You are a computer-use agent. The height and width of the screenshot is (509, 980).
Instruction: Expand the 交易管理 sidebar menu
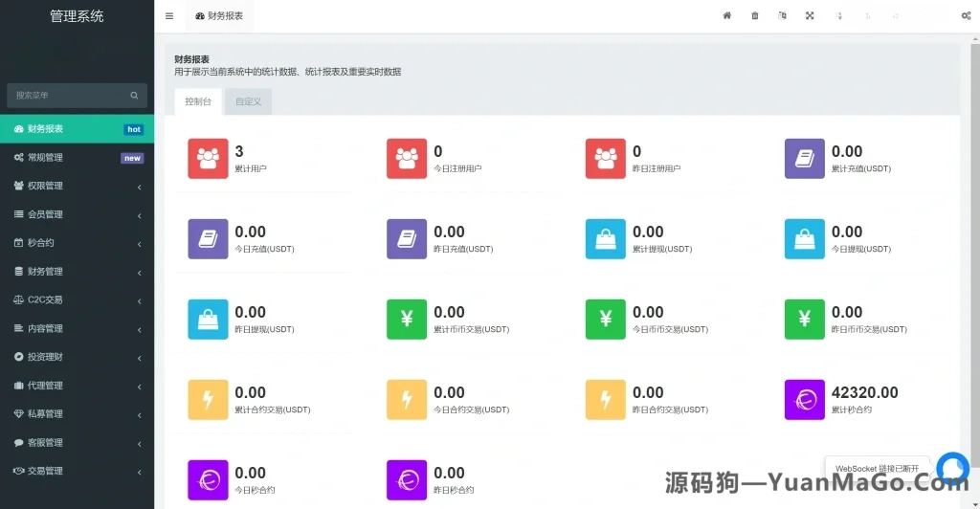(77, 471)
